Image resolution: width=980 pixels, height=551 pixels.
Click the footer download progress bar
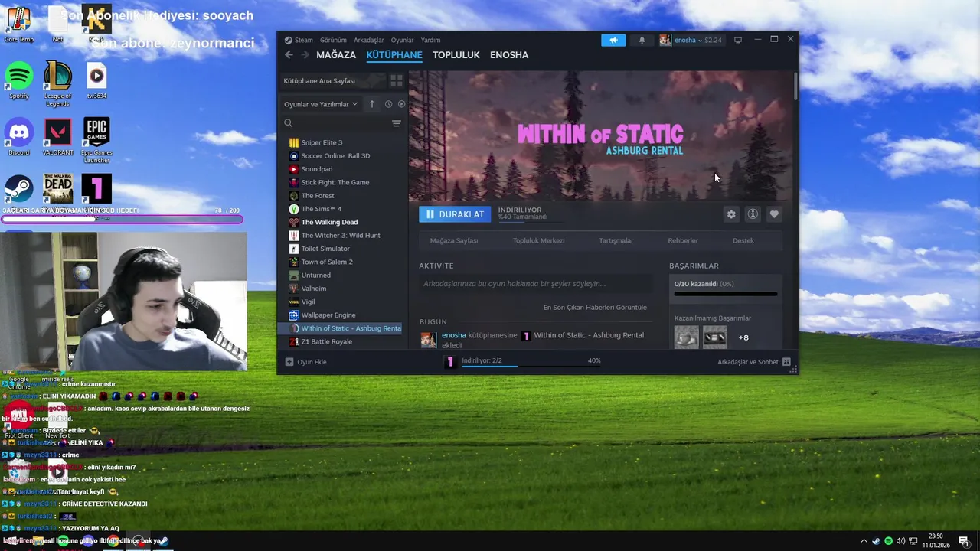point(531,366)
